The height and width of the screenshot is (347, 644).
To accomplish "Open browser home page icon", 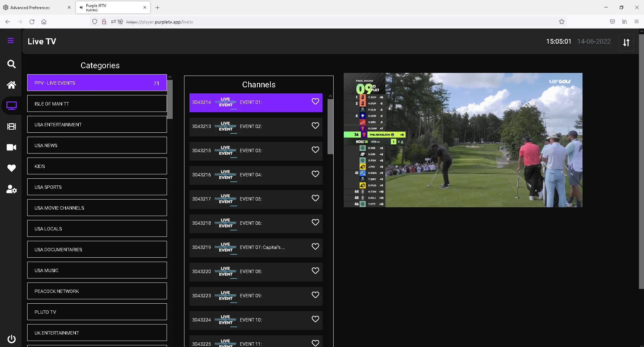I will point(44,21).
